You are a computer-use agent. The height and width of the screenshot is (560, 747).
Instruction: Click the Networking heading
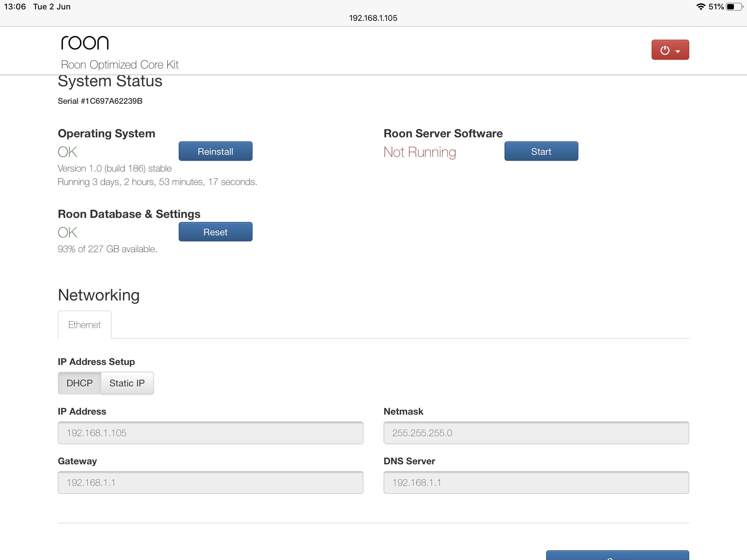tap(99, 295)
